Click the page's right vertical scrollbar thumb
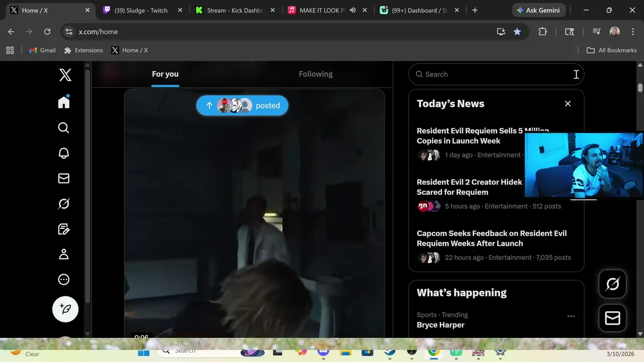 click(x=640, y=87)
